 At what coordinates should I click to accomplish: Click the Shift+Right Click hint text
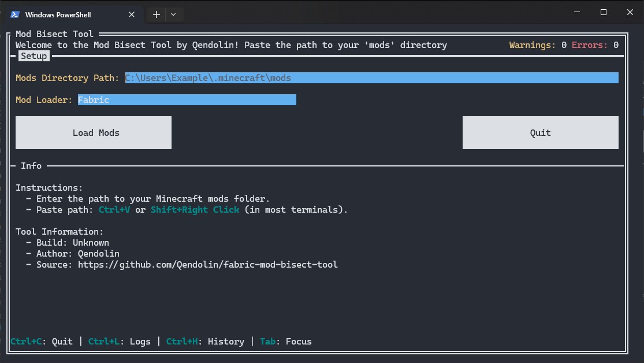[x=195, y=210]
